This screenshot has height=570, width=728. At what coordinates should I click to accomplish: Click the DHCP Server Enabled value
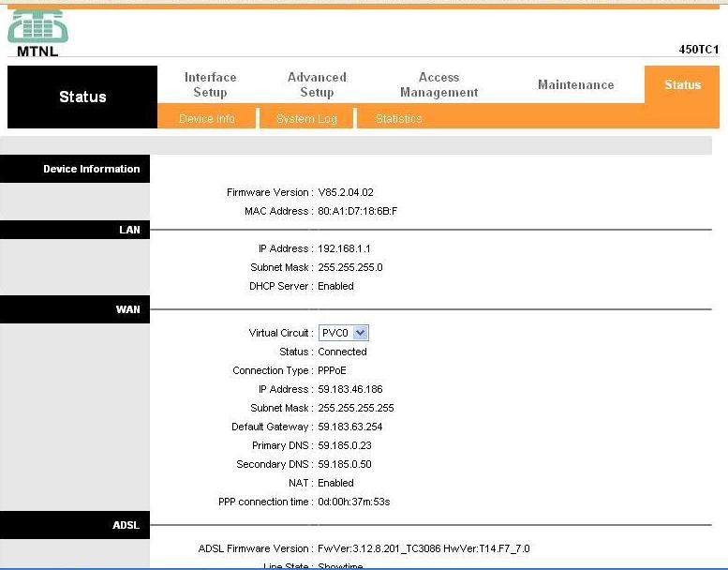pos(335,286)
